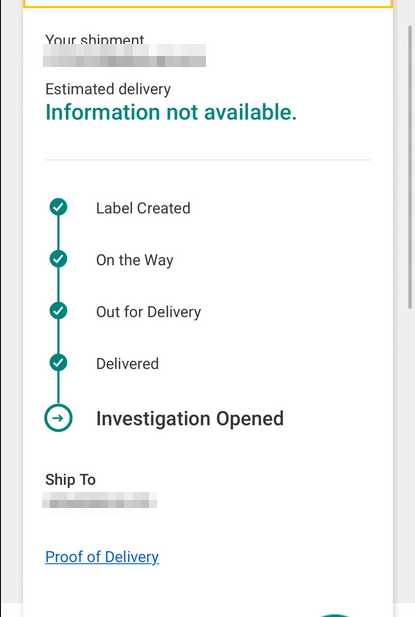Image resolution: width=415 pixels, height=617 pixels.
Task: Click the blurred Ship To address
Action: tap(100, 500)
